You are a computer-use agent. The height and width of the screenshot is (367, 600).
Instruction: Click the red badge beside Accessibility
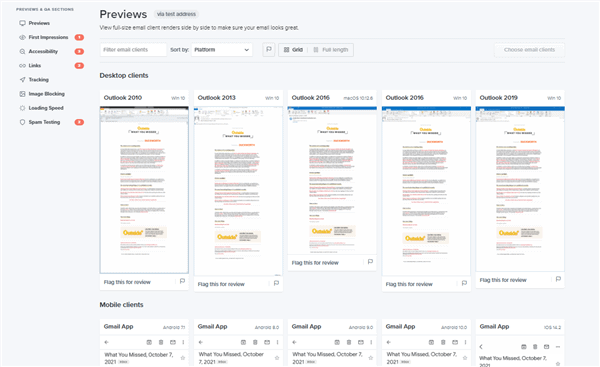(x=79, y=51)
